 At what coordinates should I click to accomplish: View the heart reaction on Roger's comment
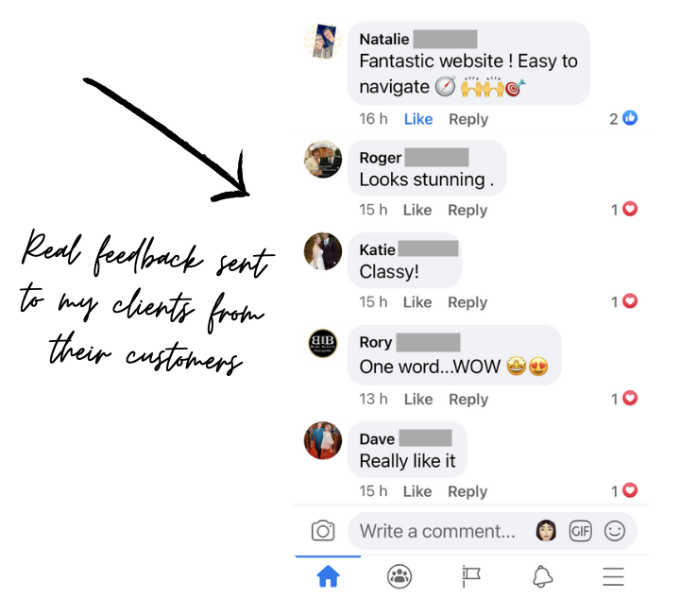click(624, 210)
